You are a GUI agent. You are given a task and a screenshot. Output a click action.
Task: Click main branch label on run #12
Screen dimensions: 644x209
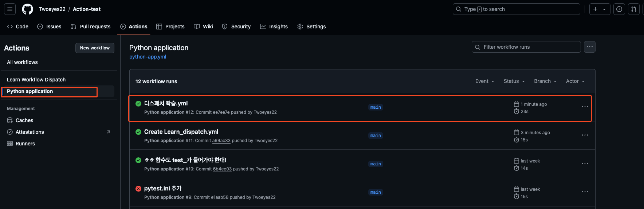point(376,107)
